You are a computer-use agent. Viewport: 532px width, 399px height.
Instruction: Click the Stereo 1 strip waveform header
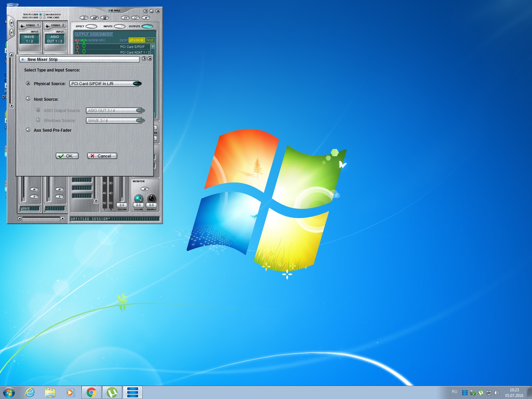pyautogui.click(x=30, y=25)
